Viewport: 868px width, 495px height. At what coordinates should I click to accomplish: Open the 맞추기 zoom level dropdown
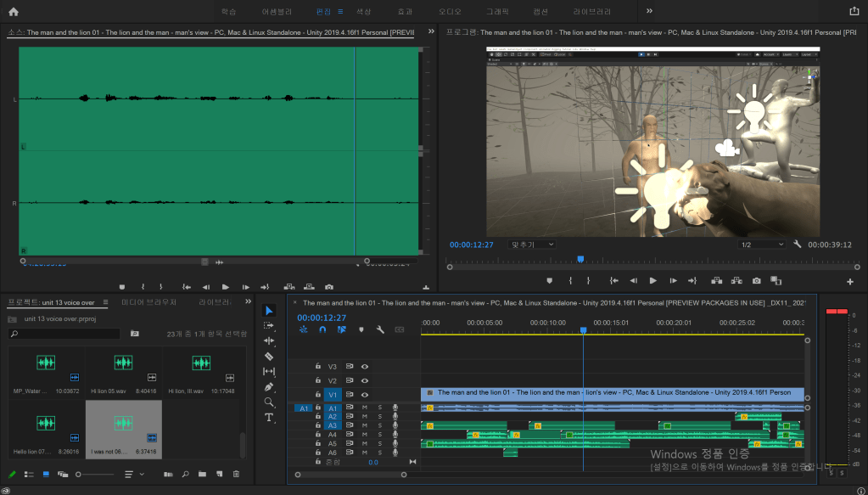tap(532, 245)
